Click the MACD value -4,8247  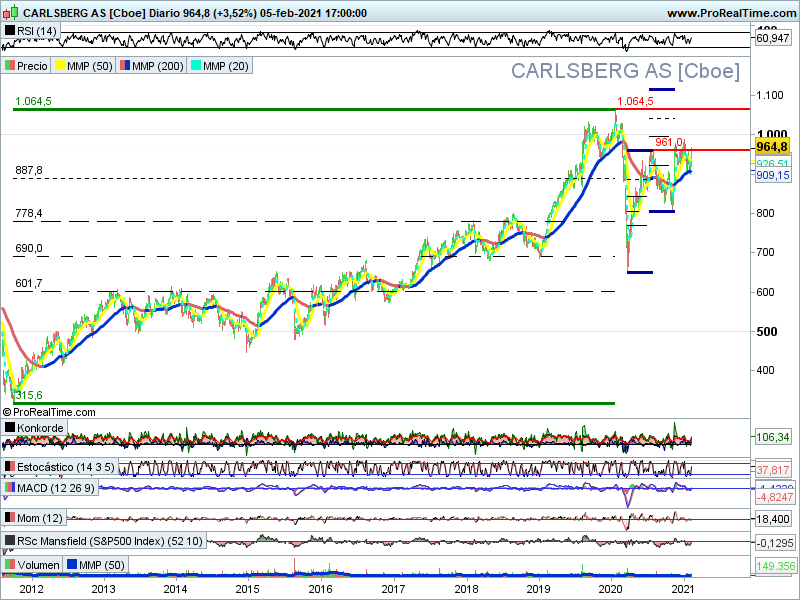(774, 497)
